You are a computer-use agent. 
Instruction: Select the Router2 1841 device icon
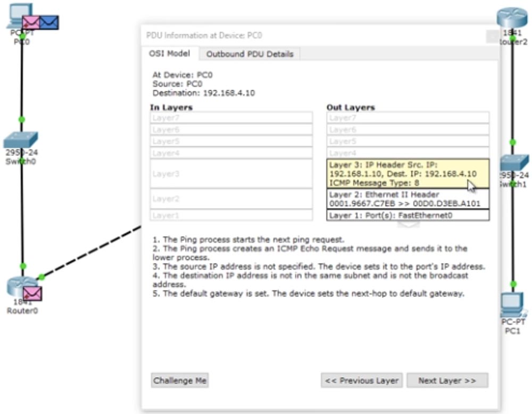click(x=512, y=17)
